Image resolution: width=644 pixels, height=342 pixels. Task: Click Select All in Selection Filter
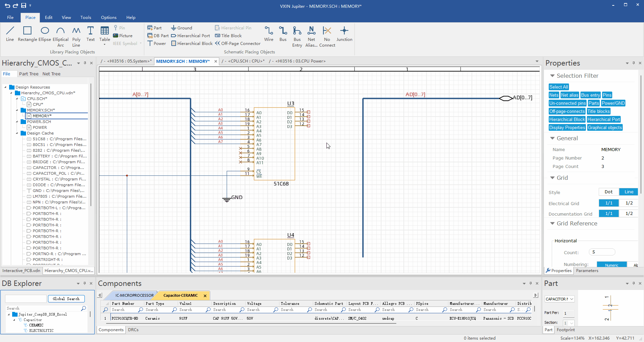click(559, 87)
